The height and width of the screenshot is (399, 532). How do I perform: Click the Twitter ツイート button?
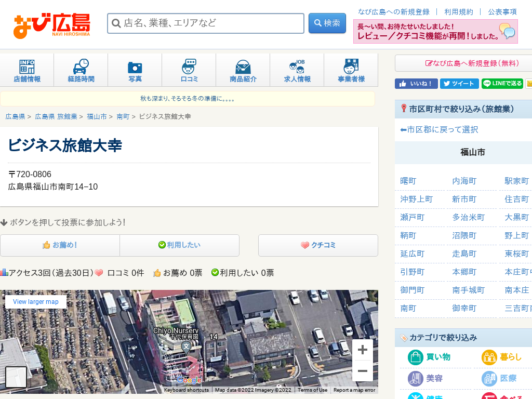tap(459, 84)
